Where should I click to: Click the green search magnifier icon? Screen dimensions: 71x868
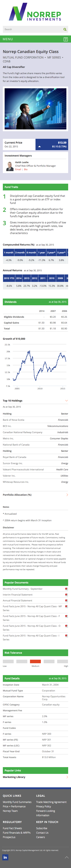65,29
